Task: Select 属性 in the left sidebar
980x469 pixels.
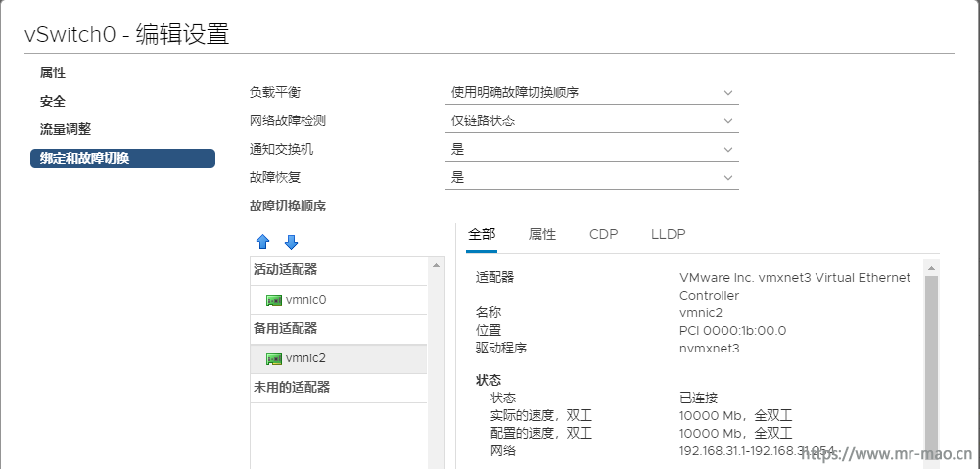Action: (53, 73)
